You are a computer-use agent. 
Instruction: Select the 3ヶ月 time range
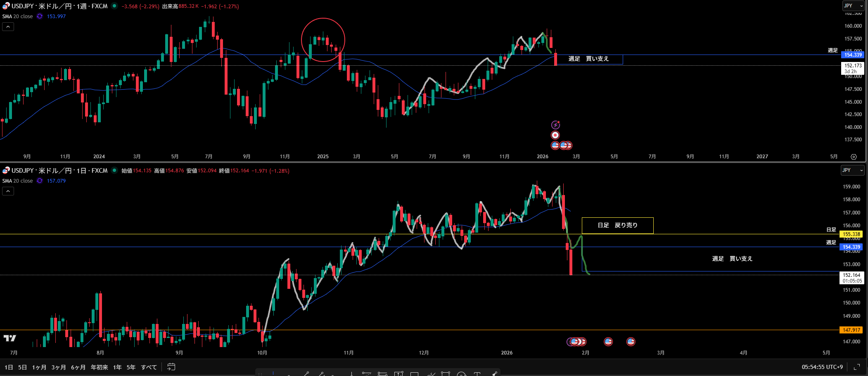coord(59,367)
